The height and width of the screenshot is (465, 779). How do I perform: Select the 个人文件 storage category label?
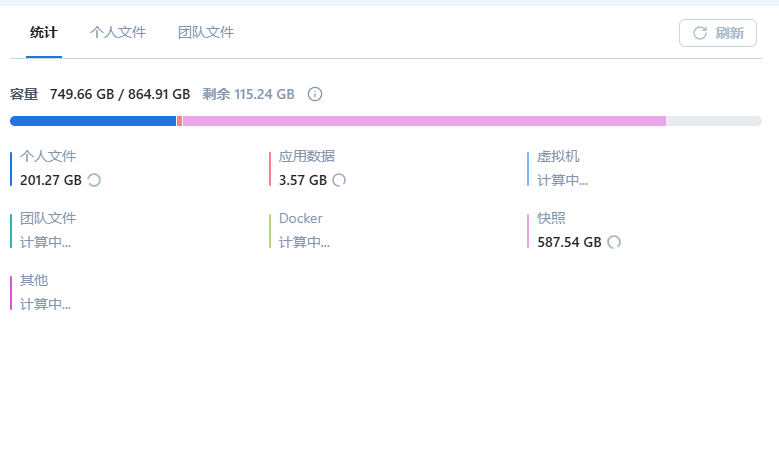(x=48, y=156)
